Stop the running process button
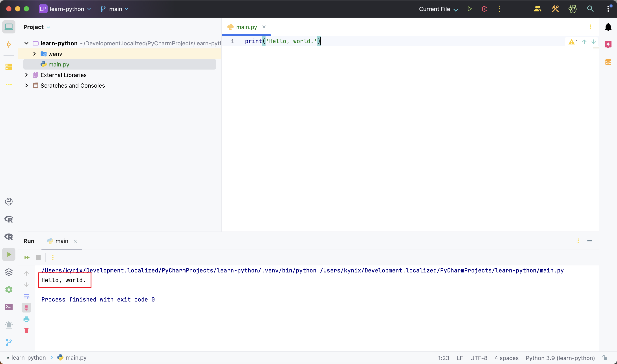 (x=38, y=257)
